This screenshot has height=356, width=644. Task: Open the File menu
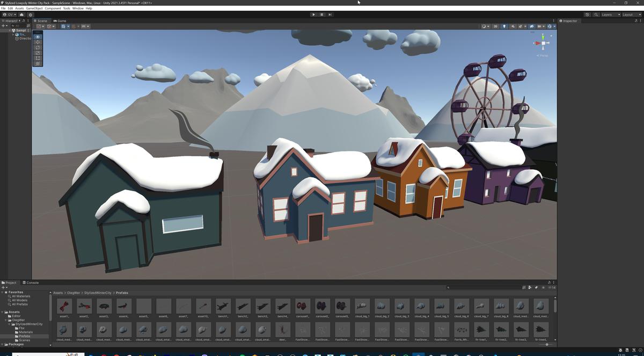pos(3,9)
